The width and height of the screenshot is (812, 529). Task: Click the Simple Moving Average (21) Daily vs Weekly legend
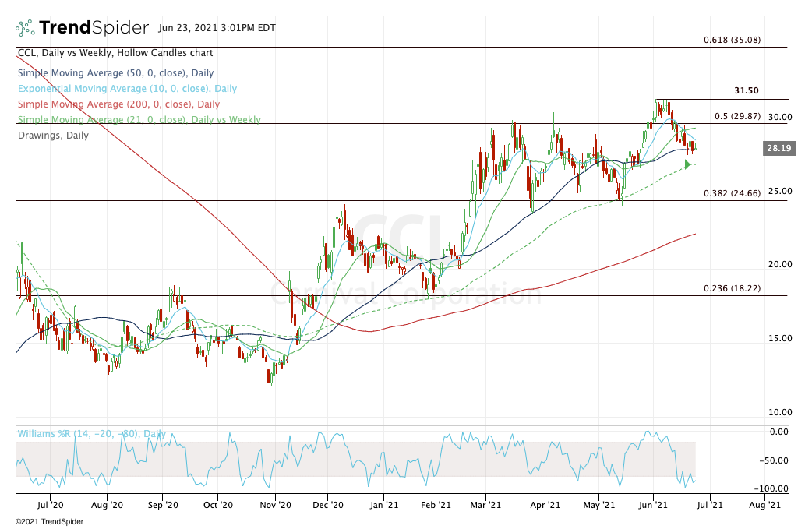click(x=139, y=119)
